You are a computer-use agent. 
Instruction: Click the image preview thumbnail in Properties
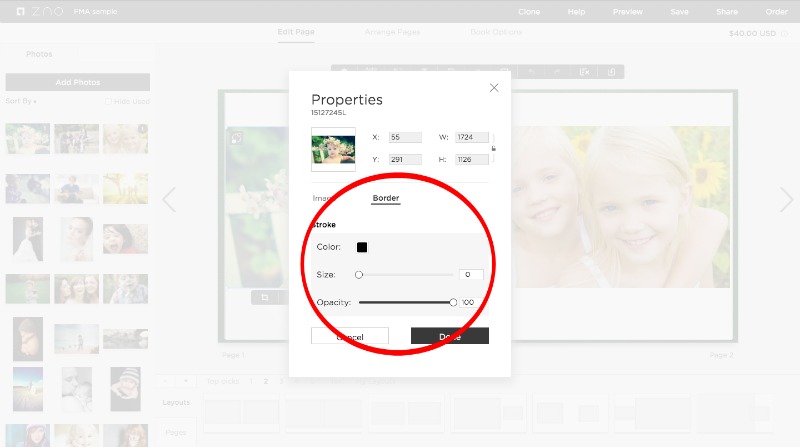(x=333, y=150)
